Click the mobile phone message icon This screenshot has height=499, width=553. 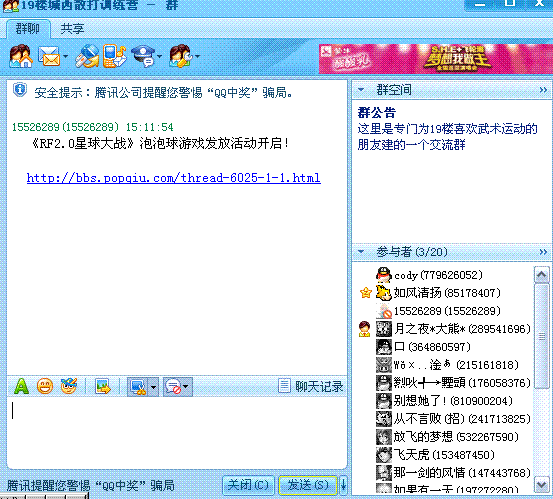pyautogui.click(x=115, y=56)
